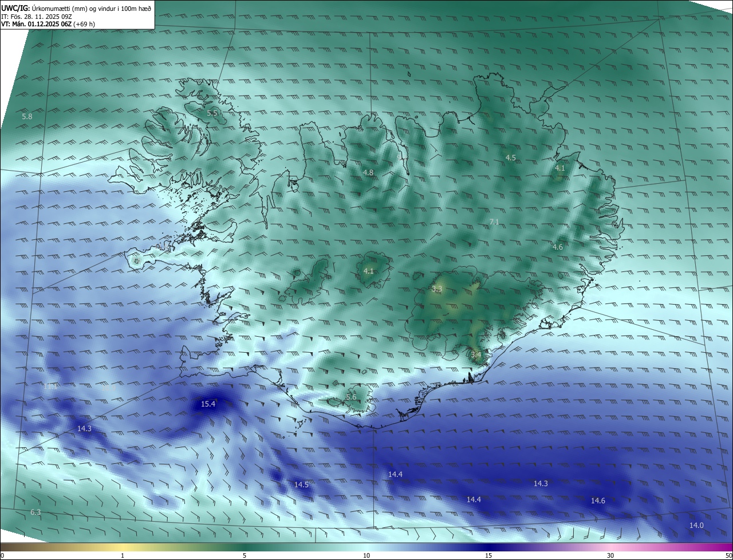The image size is (733, 560).
Task: Click the 14.5 value label
Action: (301, 485)
